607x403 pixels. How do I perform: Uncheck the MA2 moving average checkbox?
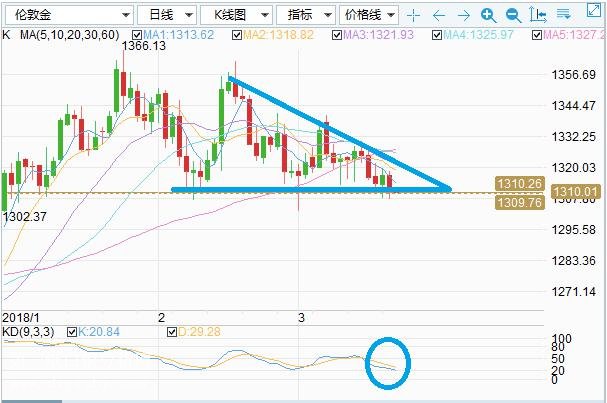(237, 35)
